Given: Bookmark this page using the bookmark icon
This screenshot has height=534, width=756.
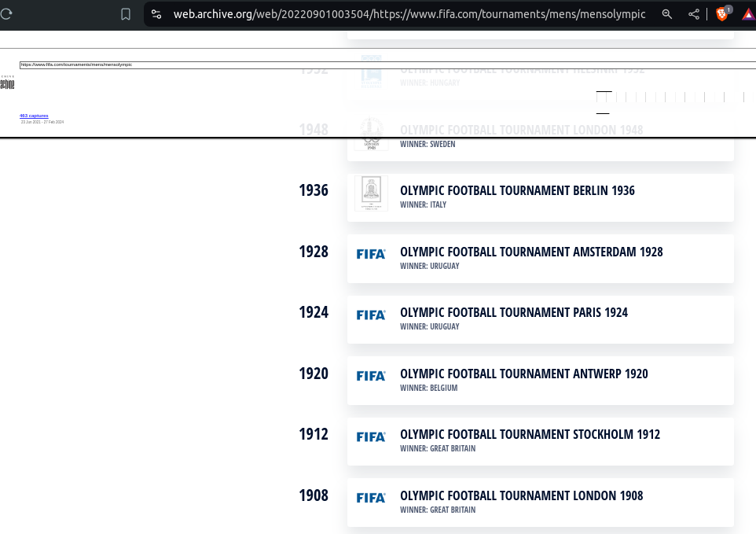Looking at the screenshot, I should tap(126, 14).
